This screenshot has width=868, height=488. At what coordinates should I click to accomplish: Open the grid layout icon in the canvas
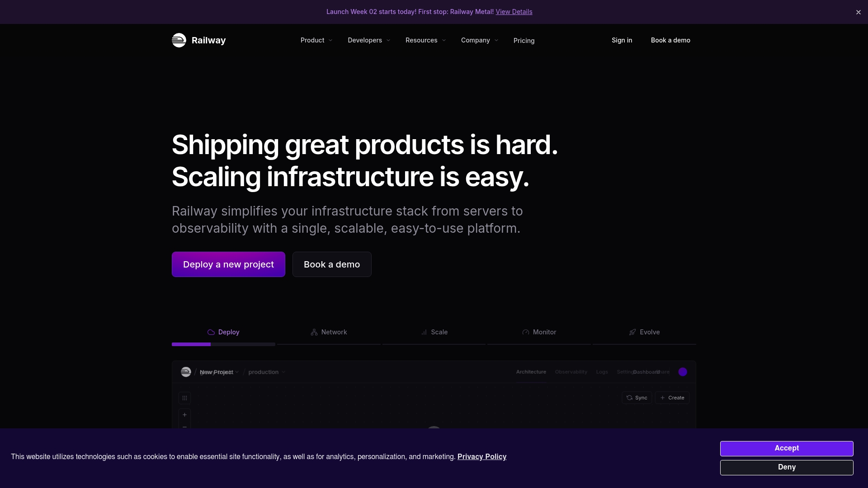pos(184,398)
